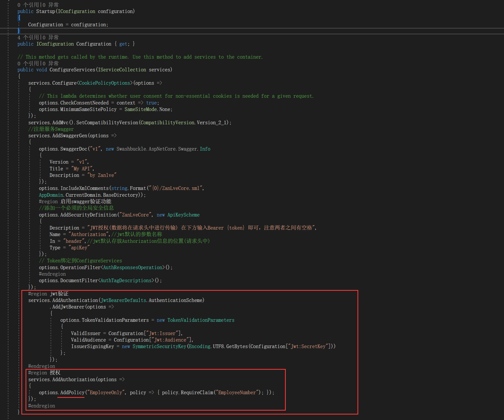Click the TokenValidationParameters type after new

pyautogui.click(x=201, y=320)
